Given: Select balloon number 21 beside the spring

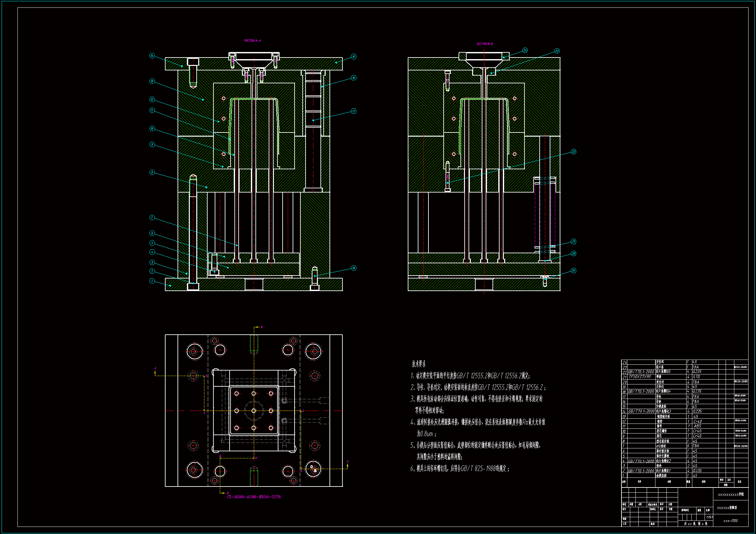Looking at the screenshot, I should (x=573, y=242).
